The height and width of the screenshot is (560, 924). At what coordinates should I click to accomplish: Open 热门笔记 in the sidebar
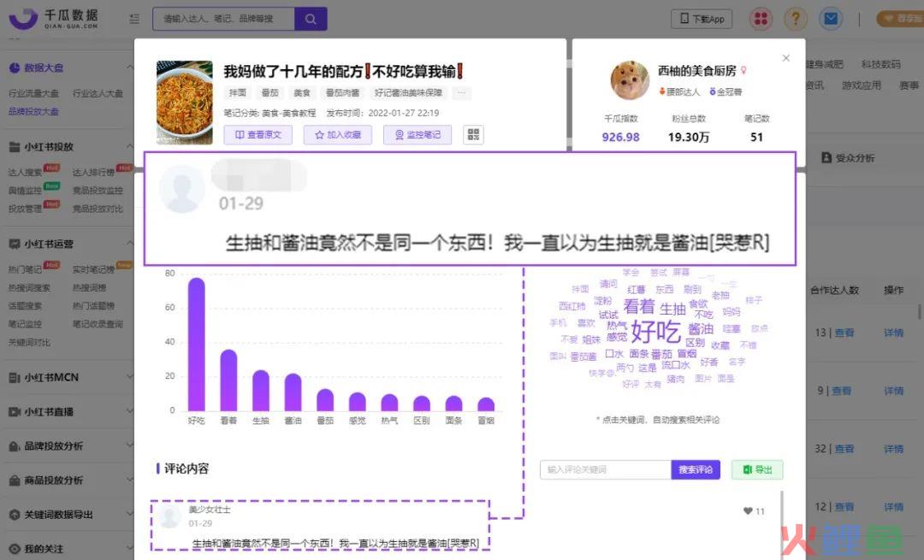(26, 269)
